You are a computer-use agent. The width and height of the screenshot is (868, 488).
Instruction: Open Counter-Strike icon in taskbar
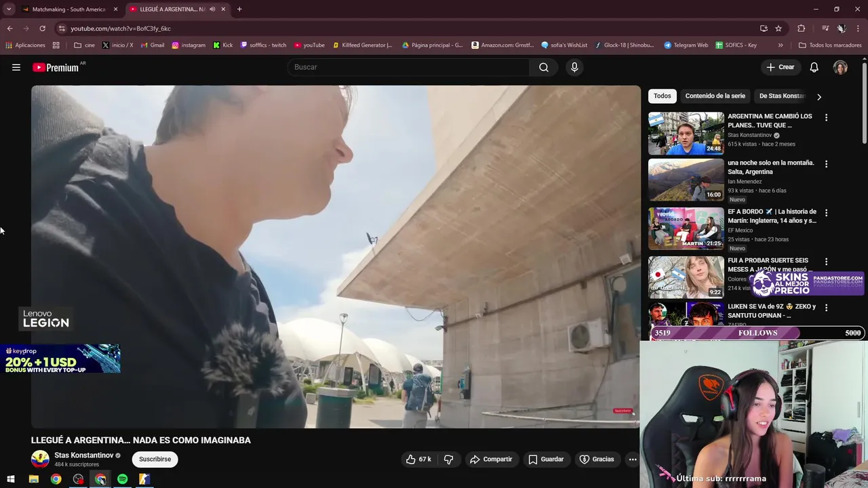(144, 479)
